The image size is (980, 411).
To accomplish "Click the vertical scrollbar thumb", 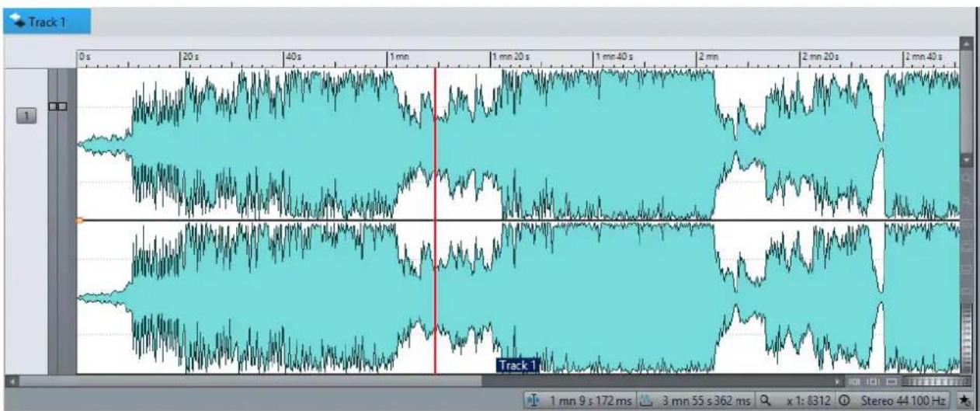I will click(x=966, y=101).
